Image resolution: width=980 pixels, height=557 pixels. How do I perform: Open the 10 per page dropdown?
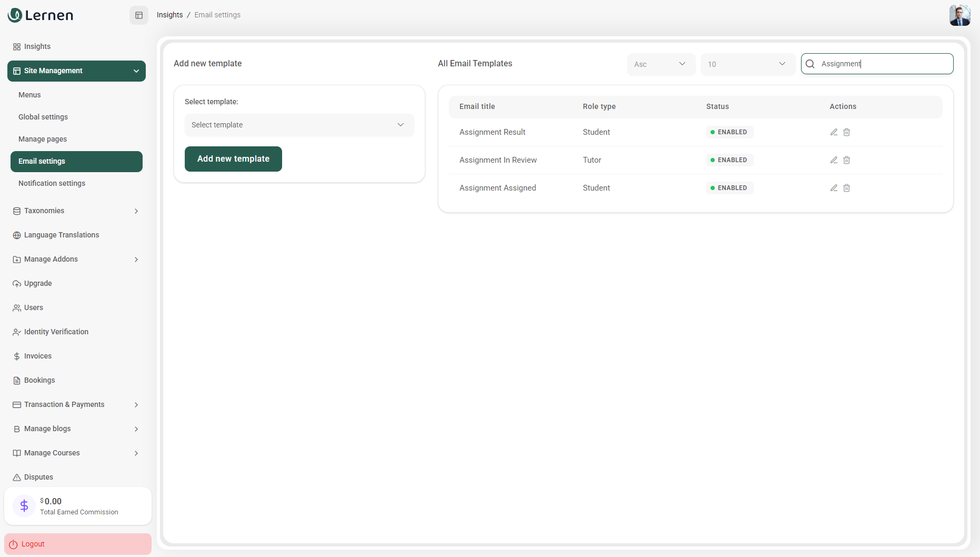(747, 64)
